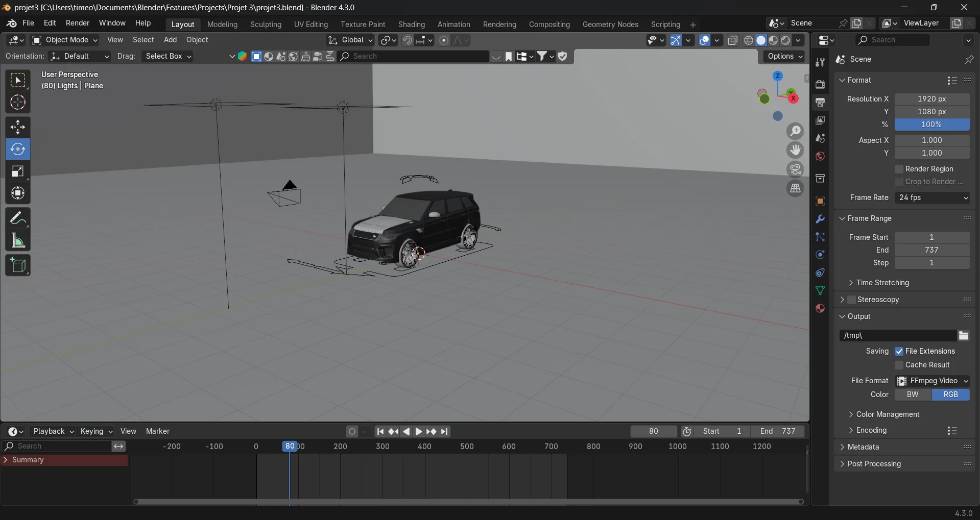This screenshot has height=520, width=980.
Task: Open the Object properties tab
Action: click(820, 201)
